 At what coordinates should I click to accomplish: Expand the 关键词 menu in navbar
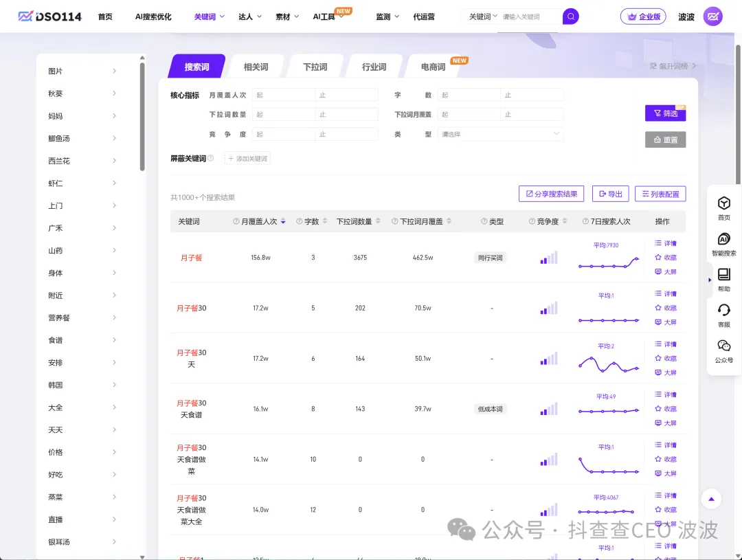pyautogui.click(x=210, y=16)
